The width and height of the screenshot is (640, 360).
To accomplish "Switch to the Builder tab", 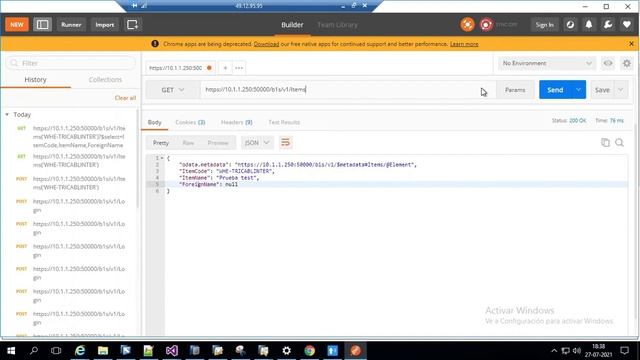I will (292, 25).
